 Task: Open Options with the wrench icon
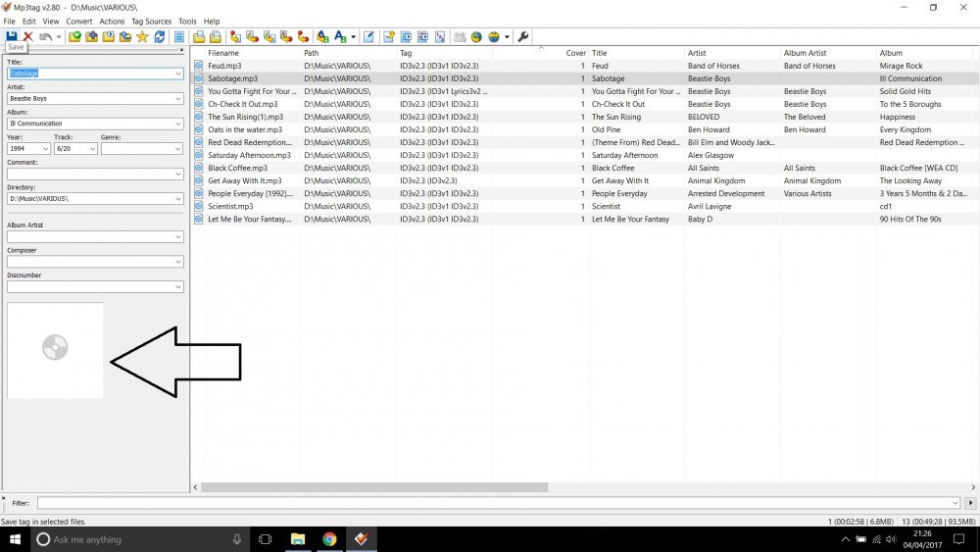pos(523,37)
